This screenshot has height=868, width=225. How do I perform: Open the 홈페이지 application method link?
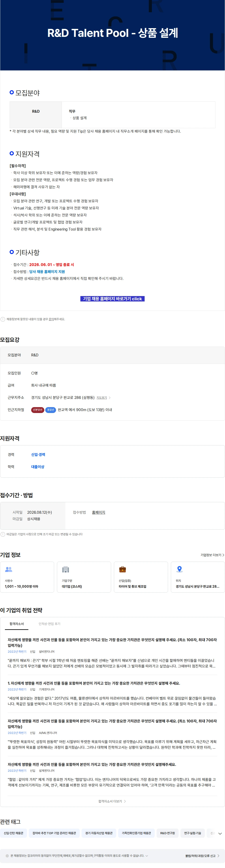(x=98, y=512)
